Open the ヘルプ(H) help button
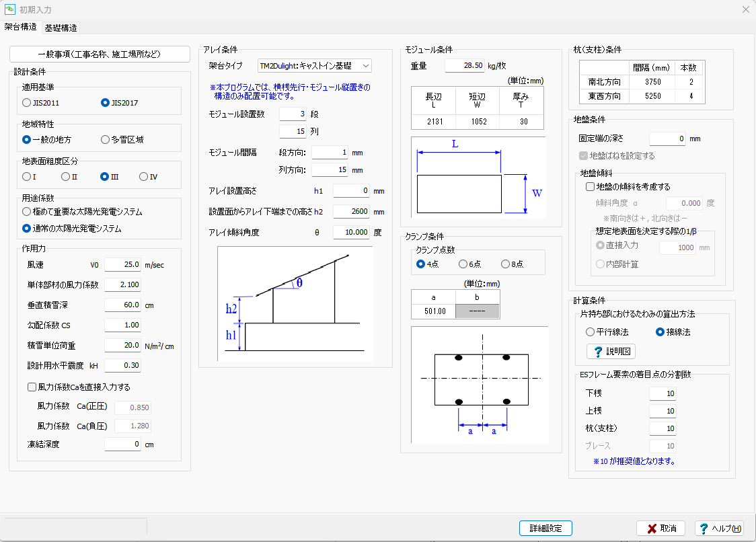 720,529
